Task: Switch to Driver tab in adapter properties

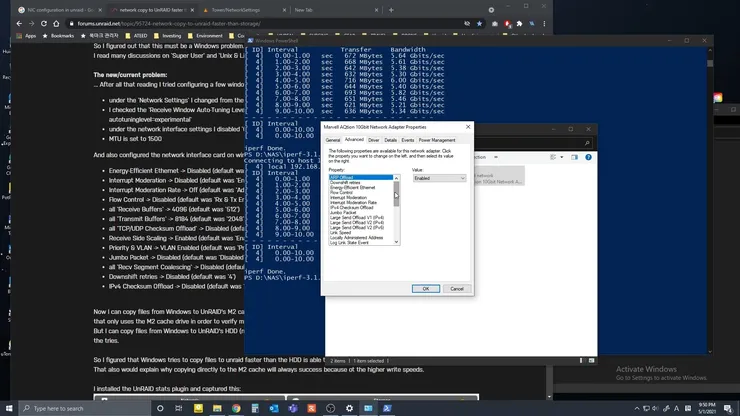Action: point(374,140)
